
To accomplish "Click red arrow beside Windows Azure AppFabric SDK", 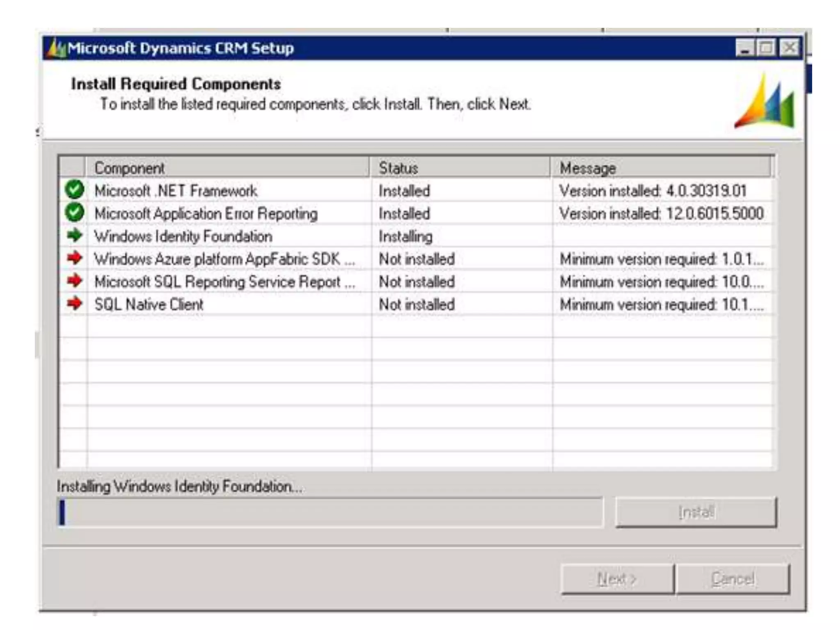I will tap(74, 258).
